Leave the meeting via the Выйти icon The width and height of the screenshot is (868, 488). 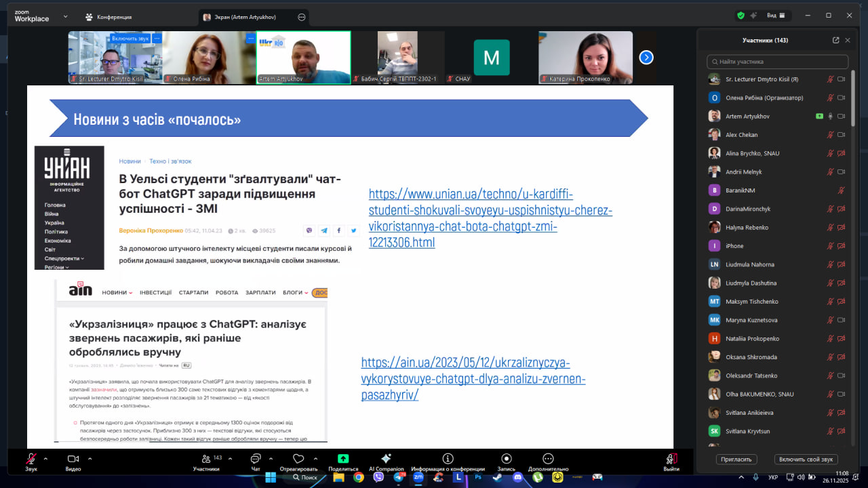(671, 460)
